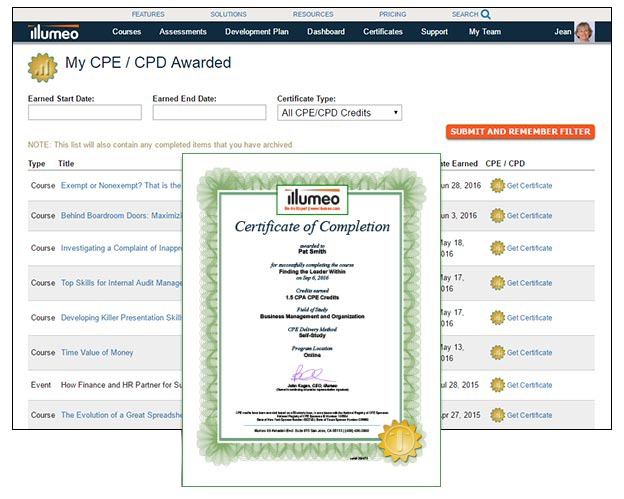Open the Exempt or Nonexempt course link
The image size is (624, 499).
(x=121, y=185)
